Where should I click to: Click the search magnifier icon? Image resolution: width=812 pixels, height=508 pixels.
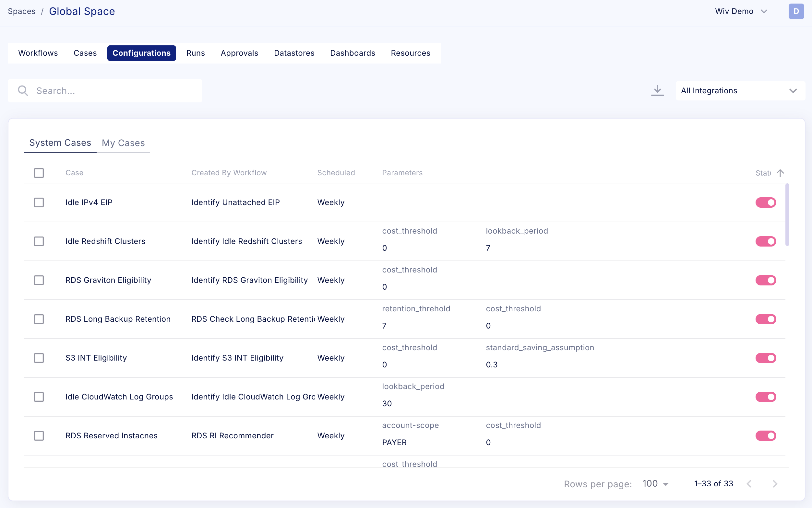pos(23,91)
